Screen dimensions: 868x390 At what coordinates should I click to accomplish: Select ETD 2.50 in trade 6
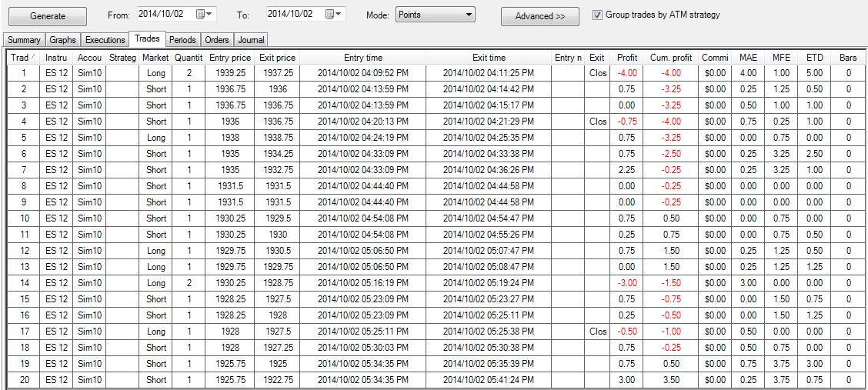pyautogui.click(x=814, y=154)
